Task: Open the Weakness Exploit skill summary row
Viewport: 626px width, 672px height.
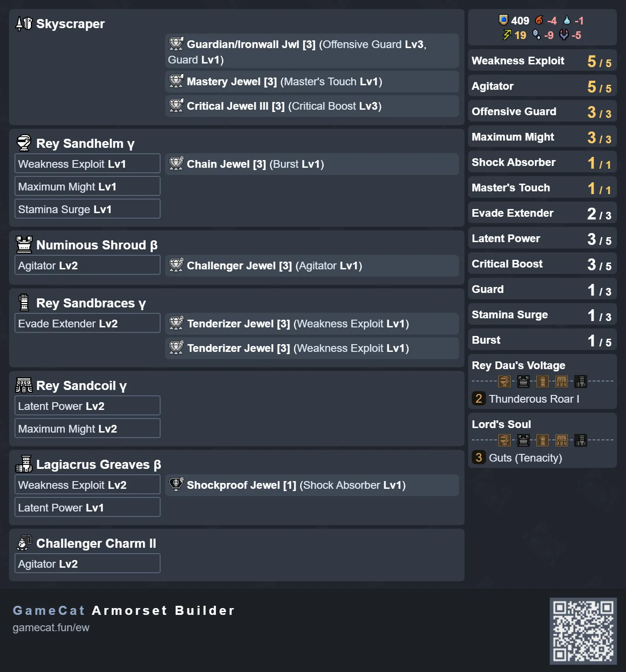Action: point(542,61)
